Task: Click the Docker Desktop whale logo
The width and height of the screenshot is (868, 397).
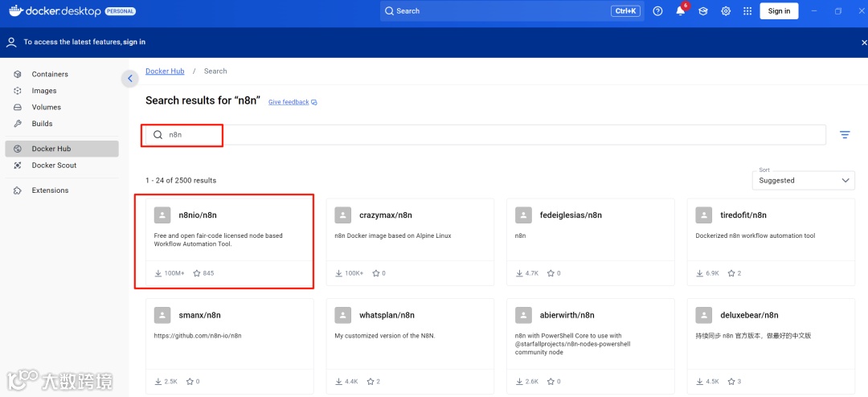Action: click(15, 10)
